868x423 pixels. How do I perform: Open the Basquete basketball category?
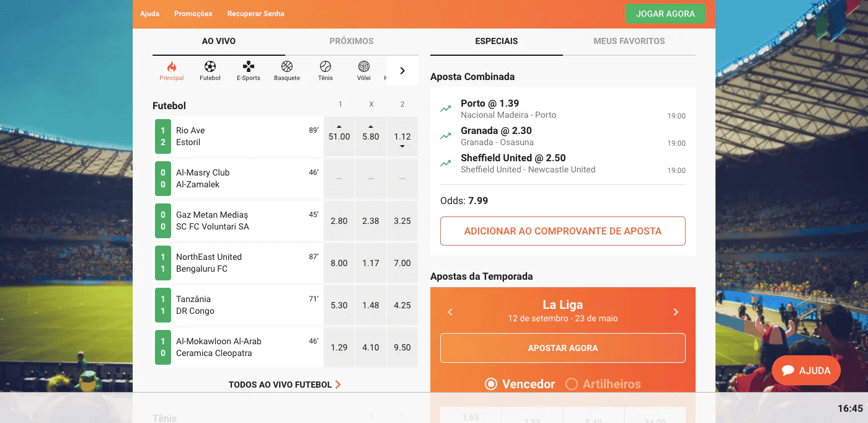pos(287,66)
